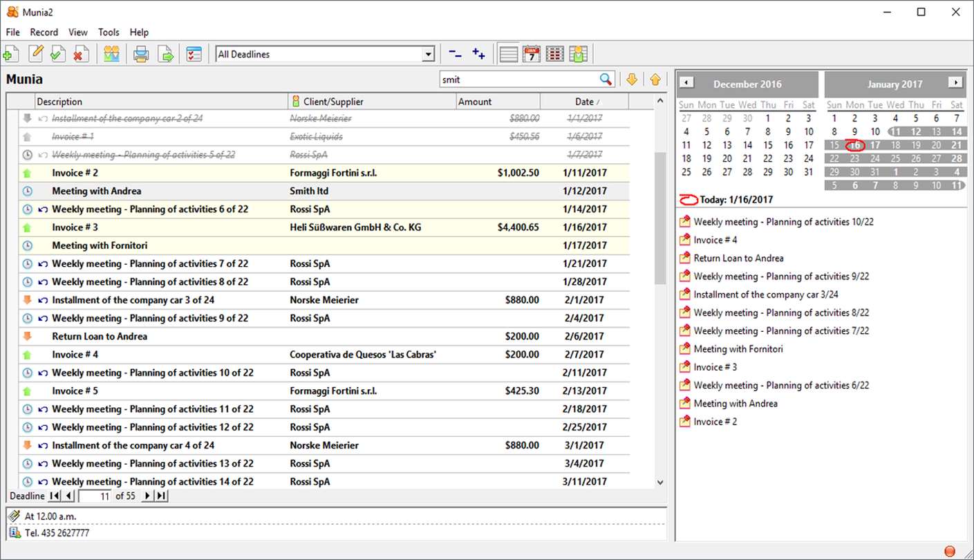974x560 pixels.
Task: Sort by the Client/Supplier column header
Action: pos(373,102)
